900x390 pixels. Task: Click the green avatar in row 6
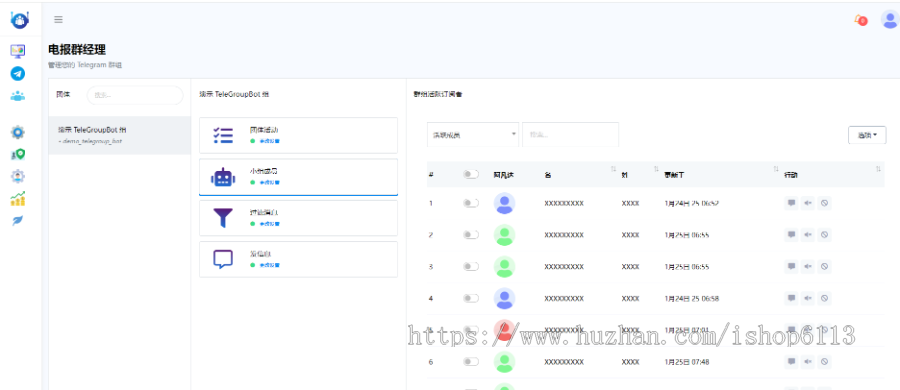505,362
